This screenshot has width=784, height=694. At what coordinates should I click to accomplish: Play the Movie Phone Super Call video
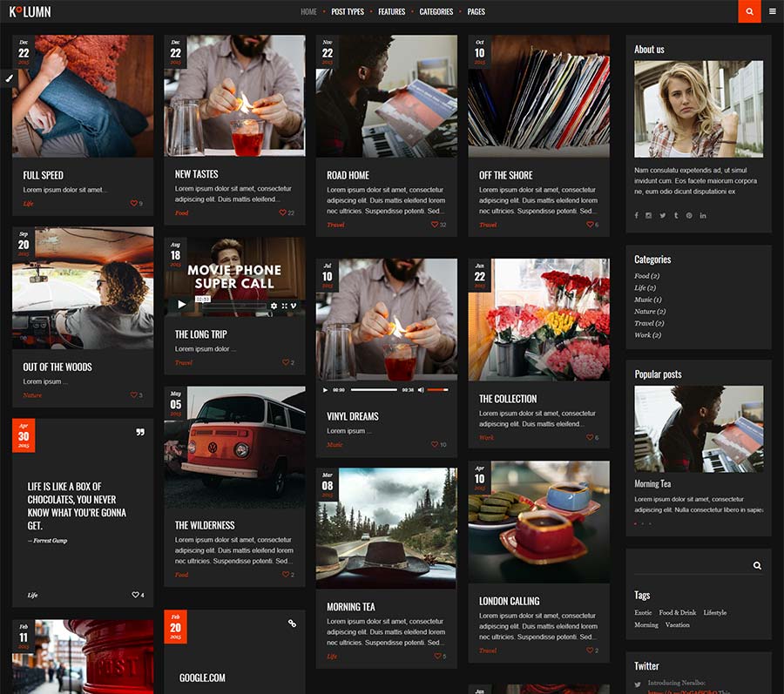(181, 305)
